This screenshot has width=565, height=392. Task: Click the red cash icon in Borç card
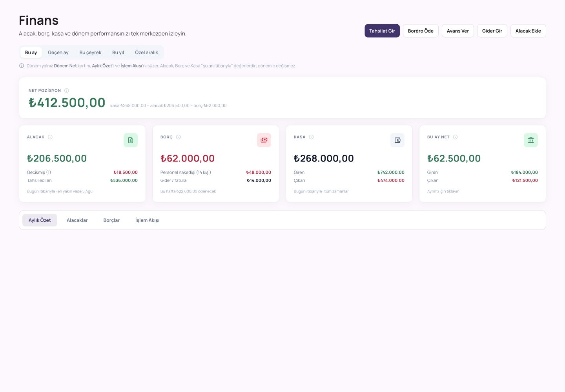click(x=264, y=140)
